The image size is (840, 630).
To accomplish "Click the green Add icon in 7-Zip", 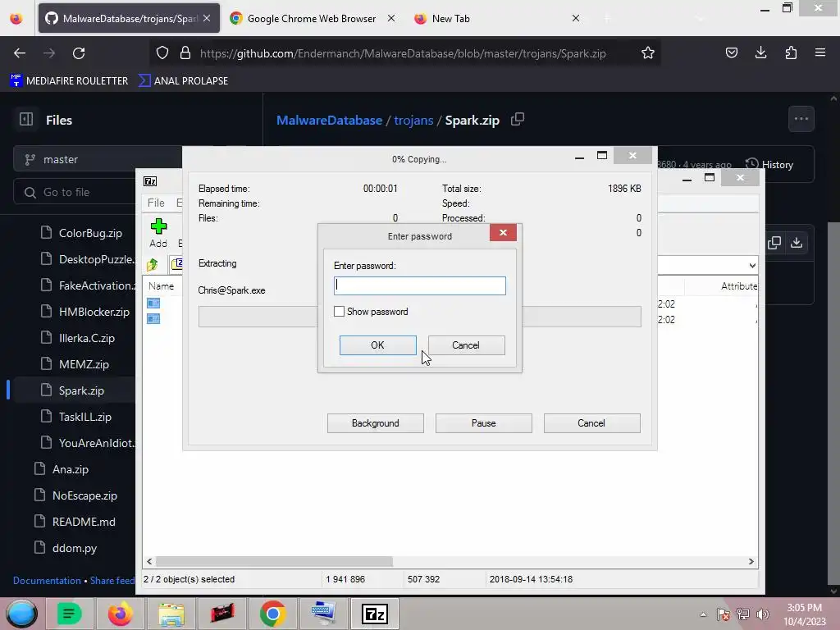I will [x=158, y=226].
